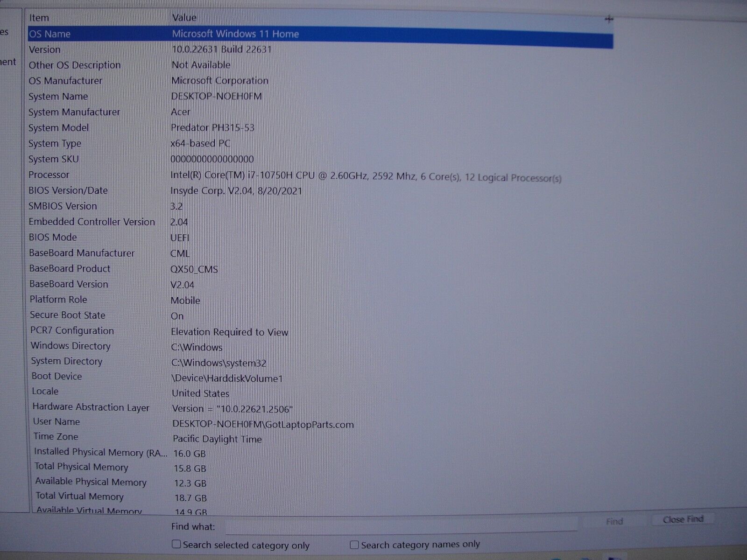This screenshot has height=560, width=747.
Task: Select the 'BIOS Mode' row
Action: (x=320, y=237)
